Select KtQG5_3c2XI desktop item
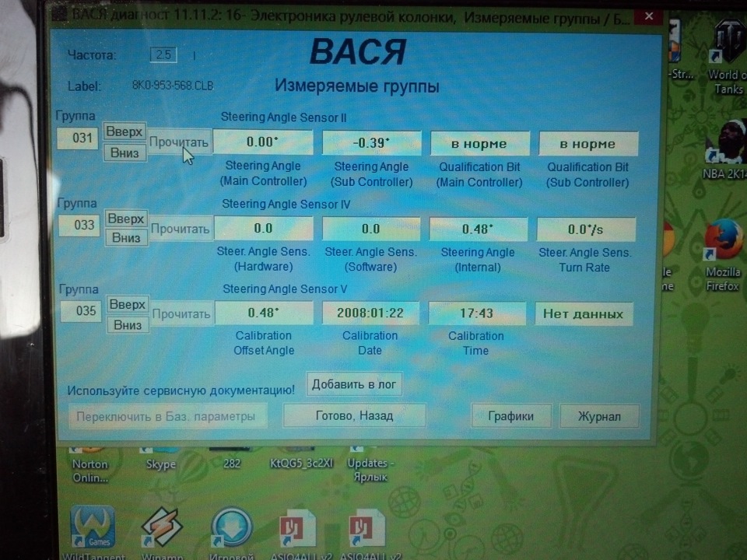The height and width of the screenshot is (560, 747). pyautogui.click(x=301, y=463)
